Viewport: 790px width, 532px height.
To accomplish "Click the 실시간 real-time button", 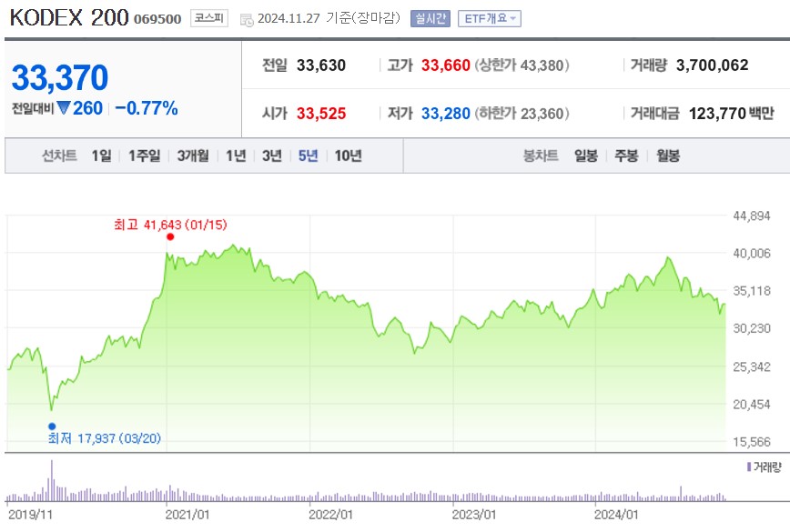I will click(430, 18).
